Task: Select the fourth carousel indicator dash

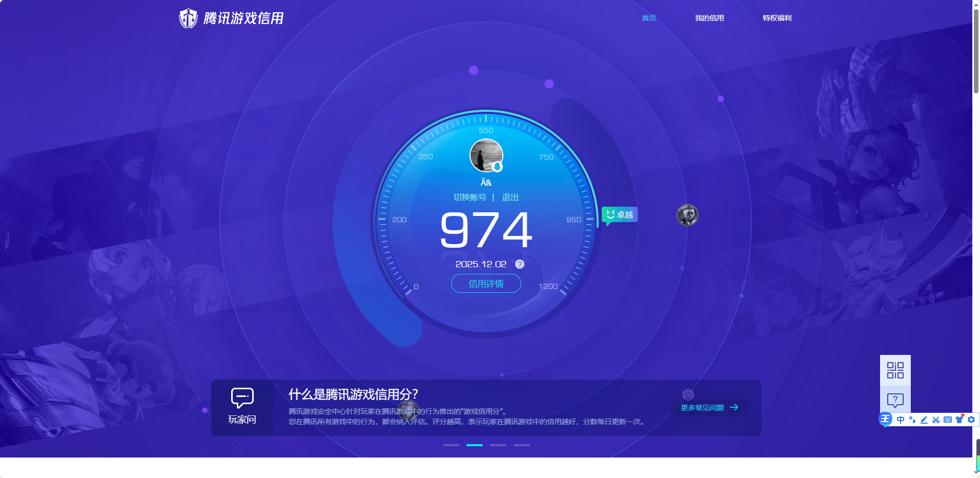Action: 521,445
